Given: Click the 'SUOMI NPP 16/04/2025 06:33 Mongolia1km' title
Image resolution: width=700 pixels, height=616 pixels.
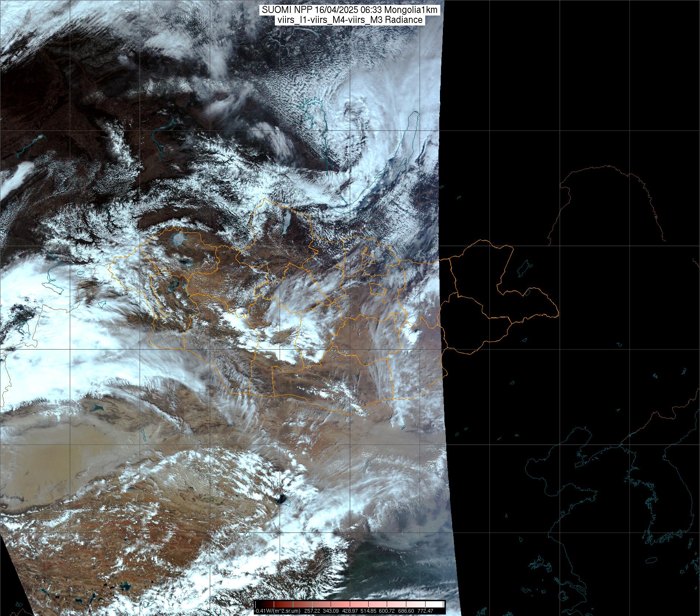Looking at the screenshot, I should (x=350, y=10).
